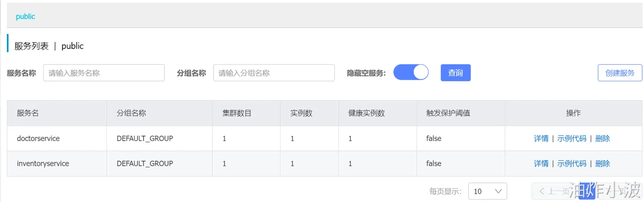The image size is (644, 202).
Task: Click the 查询 search button
Action: click(455, 73)
